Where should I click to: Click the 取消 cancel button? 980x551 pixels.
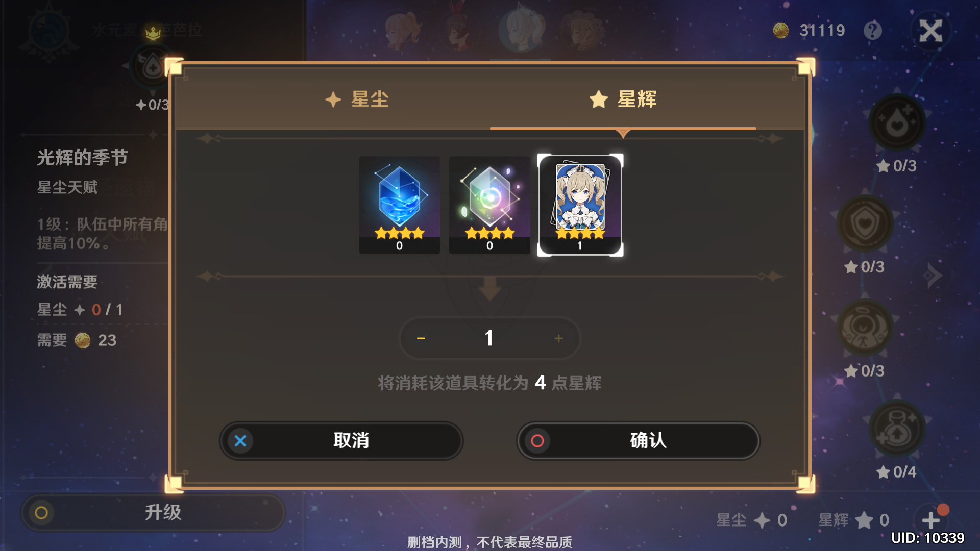341,440
